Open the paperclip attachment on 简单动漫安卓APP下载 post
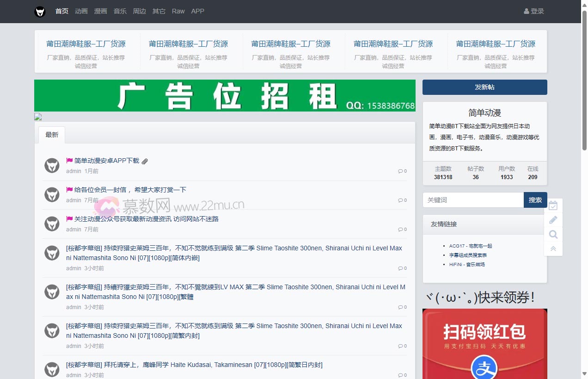Image resolution: width=588 pixels, height=379 pixels. coord(145,161)
